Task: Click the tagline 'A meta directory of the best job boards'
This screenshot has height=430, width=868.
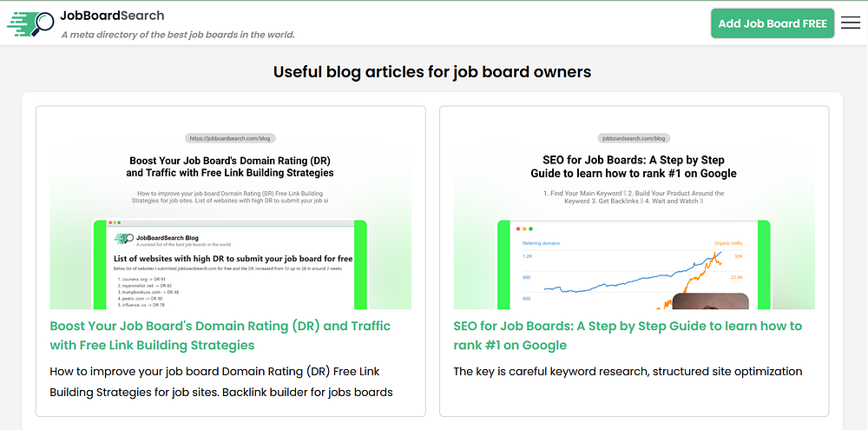Action: [178, 35]
